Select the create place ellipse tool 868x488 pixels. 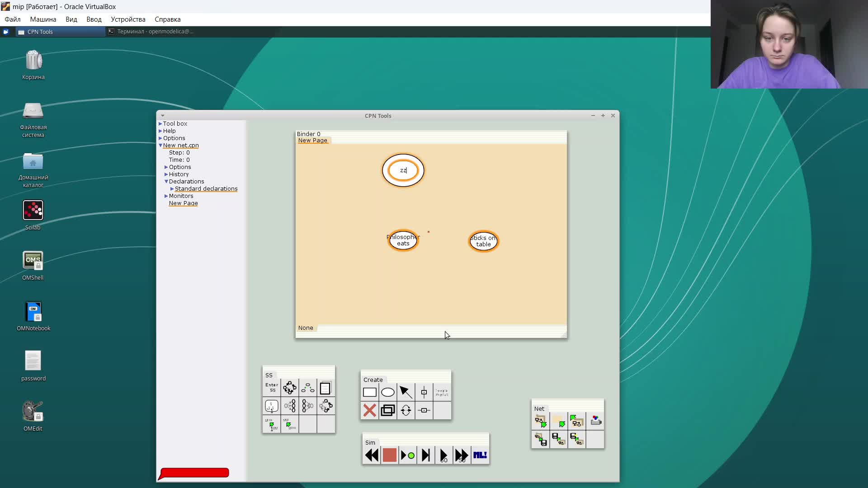[x=388, y=392]
